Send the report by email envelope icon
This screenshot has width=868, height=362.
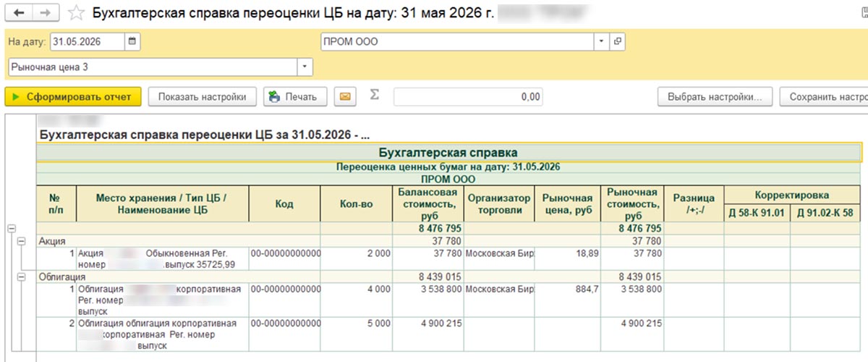point(346,96)
